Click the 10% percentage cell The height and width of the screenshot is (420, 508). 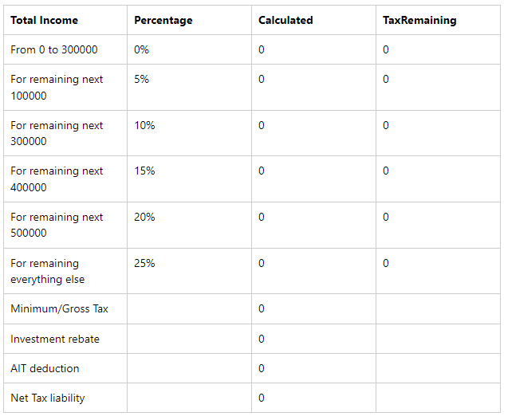144,125
